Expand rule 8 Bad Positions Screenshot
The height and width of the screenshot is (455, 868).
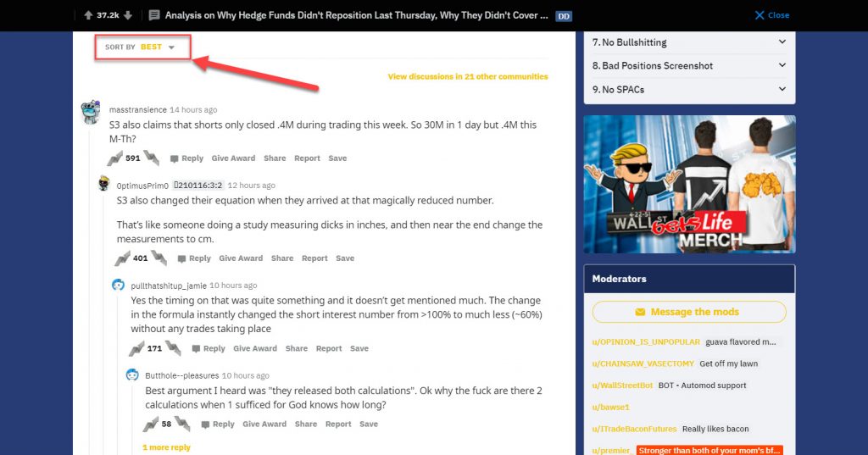689,66
